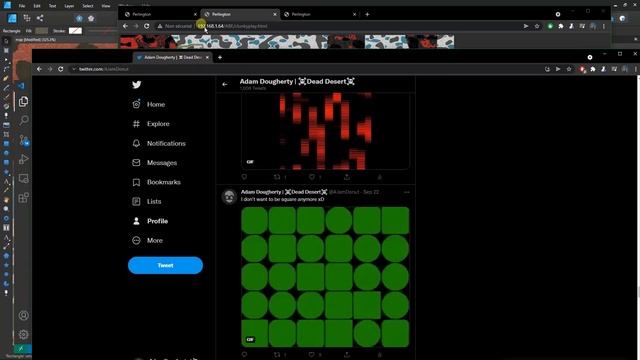The height and width of the screenshot is (360, 640).
Task: Open Bookmarks in Twitter sidebar
Action: [x=156, y=182]
